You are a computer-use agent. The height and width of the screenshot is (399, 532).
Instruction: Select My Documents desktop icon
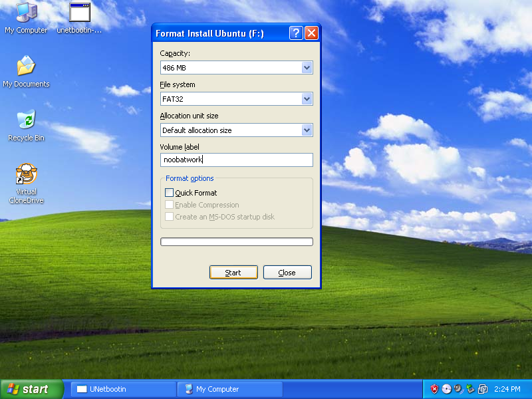pyautogui.click(x=26, y=72)
